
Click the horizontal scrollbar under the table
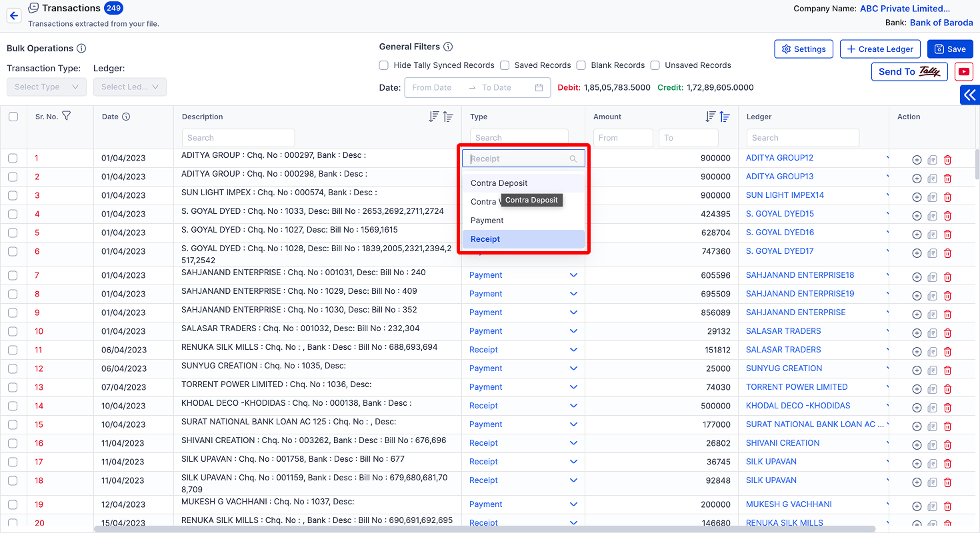pyautogui.click(x=484, y=529)
